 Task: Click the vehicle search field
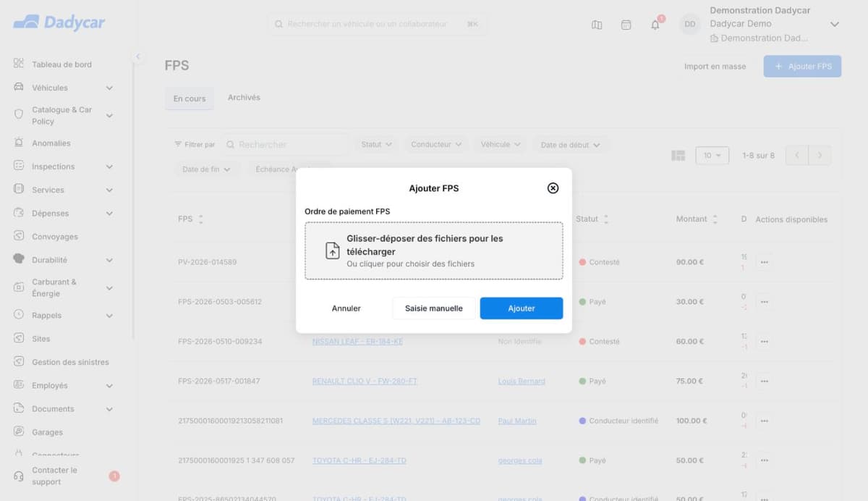[x=376, y=25]
